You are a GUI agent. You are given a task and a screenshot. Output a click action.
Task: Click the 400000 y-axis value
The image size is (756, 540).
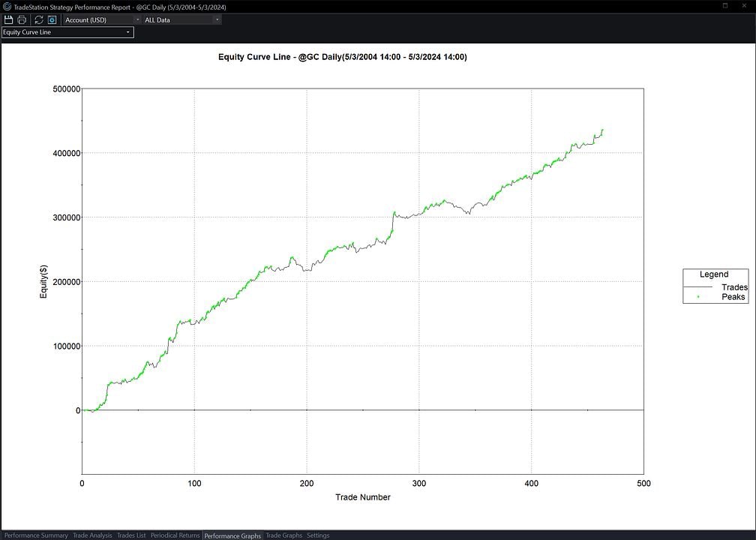[67, 153]
